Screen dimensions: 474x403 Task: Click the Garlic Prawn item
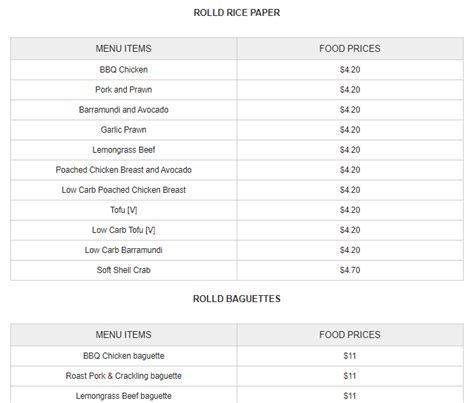tap(124, 130)
